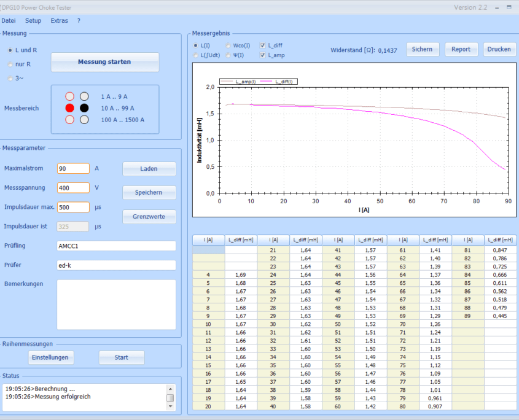Select the 'L und R' measurement mode
Viewport: 519px width, 420px height.
tap(10, 50)
